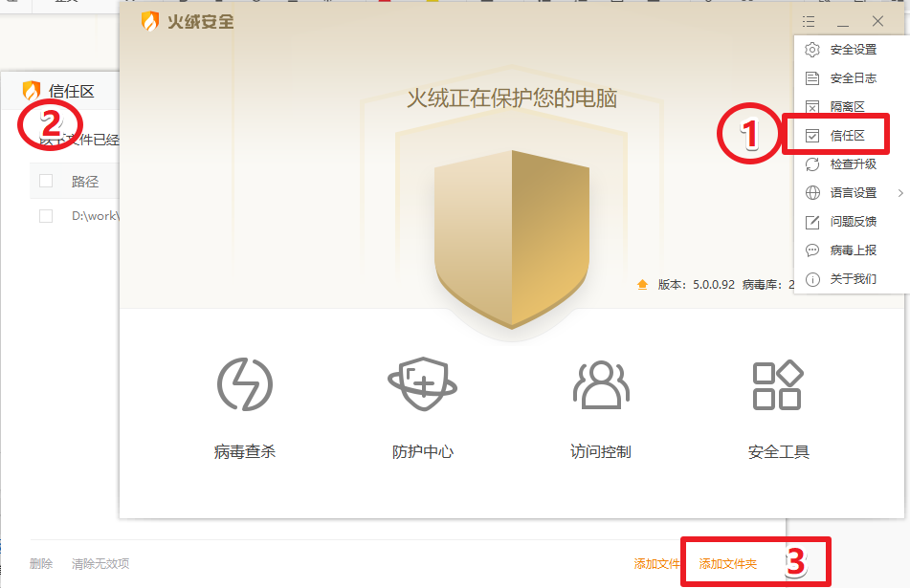
Task: Open 信任区 from the menu
Action: [849, 136]
